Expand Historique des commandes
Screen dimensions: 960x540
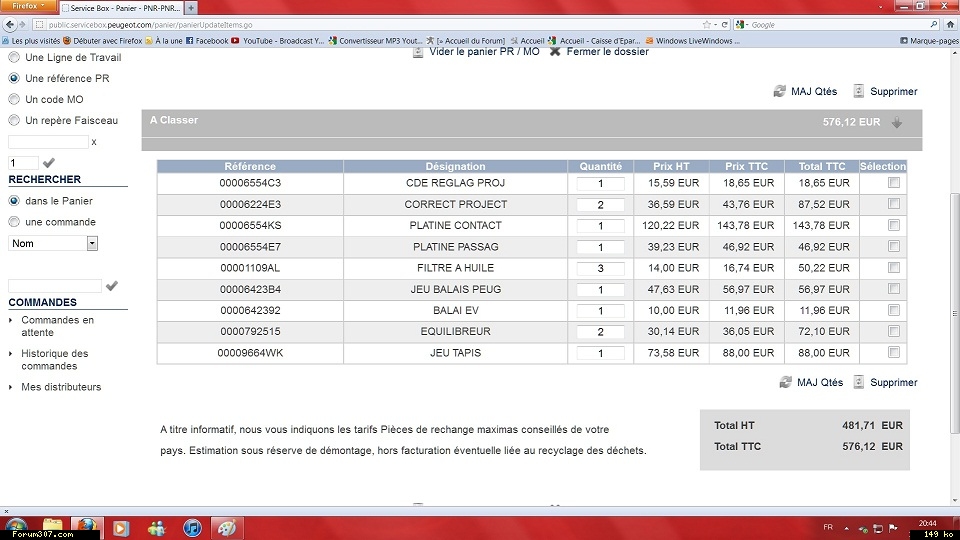[54, 359]
